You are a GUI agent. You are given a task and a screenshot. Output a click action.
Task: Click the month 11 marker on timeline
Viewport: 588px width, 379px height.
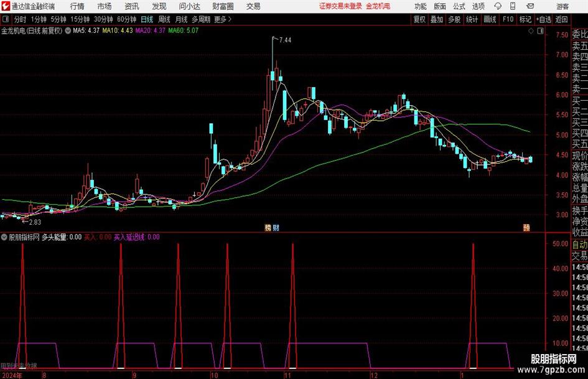pyautogui.click(x=287, y=375)
